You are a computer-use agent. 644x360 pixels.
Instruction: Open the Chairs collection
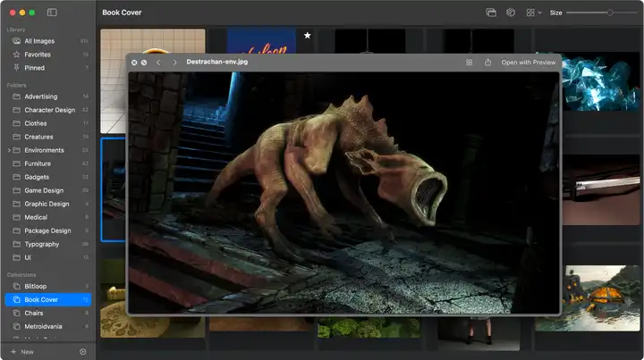[48, 314]
